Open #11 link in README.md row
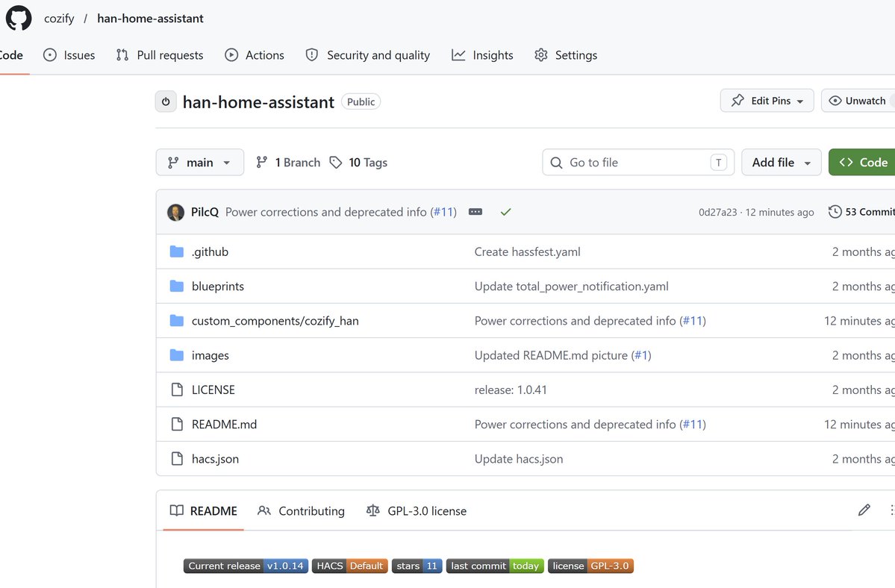 (693, 425)
